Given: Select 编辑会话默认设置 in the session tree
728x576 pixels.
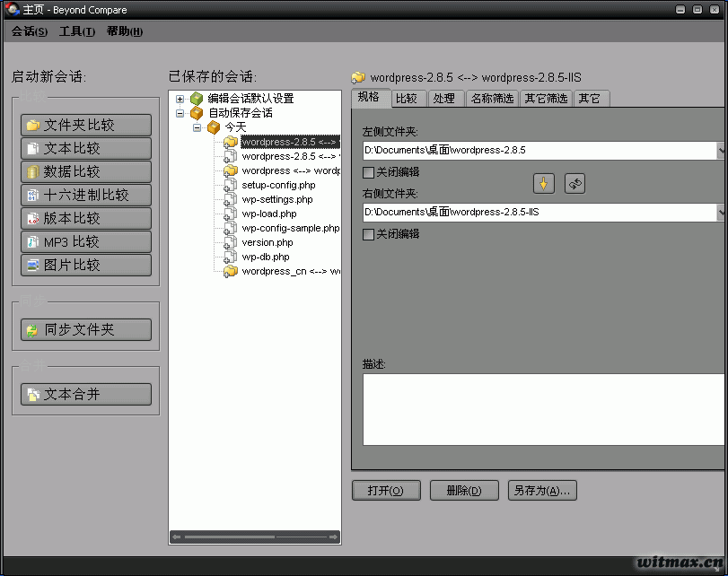Looking at the screenshot, I should (x=250, y=99).
